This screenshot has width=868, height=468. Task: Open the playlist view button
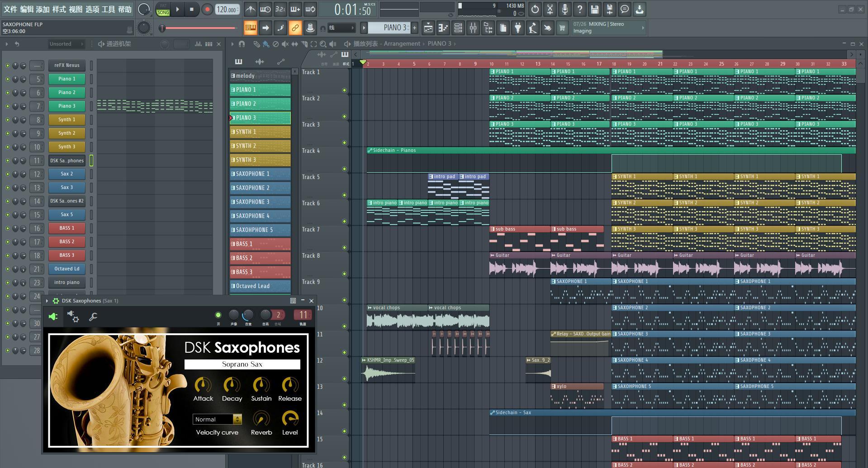coord(428,28)
